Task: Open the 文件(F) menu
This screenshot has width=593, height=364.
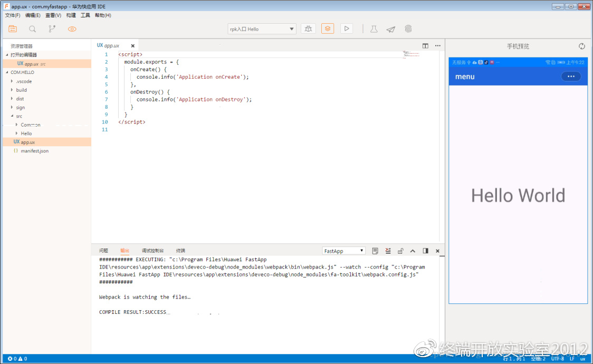Action: click(x=13, y=15)
